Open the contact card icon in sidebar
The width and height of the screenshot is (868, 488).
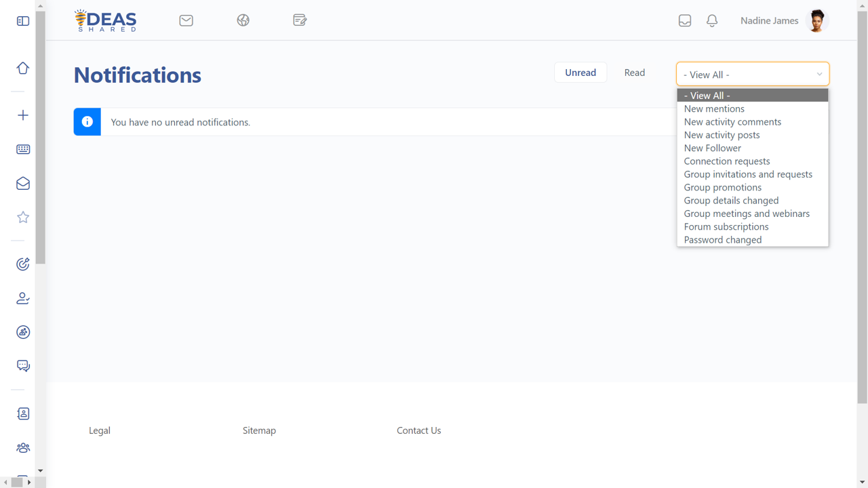[23, 413]
